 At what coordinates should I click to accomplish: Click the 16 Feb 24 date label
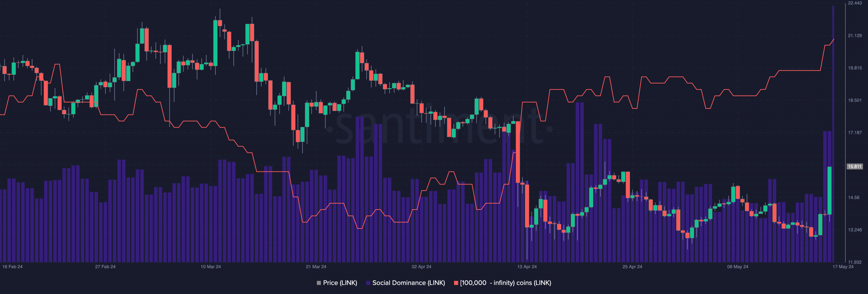tap(13, 267)
